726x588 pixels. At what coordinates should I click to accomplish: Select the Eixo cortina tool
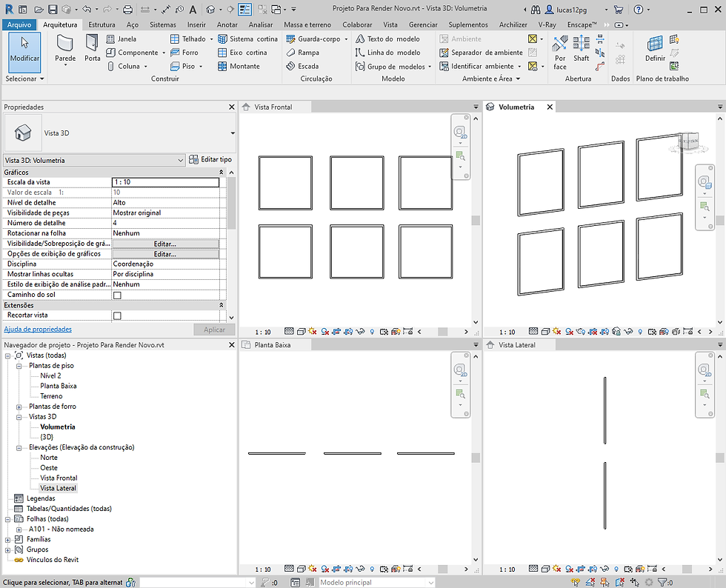242,53
